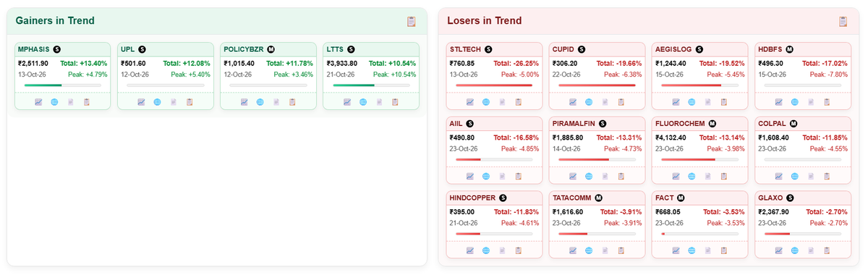
Task: Open the document icon on the COLPAL card
Action: [x=811, y=176]
